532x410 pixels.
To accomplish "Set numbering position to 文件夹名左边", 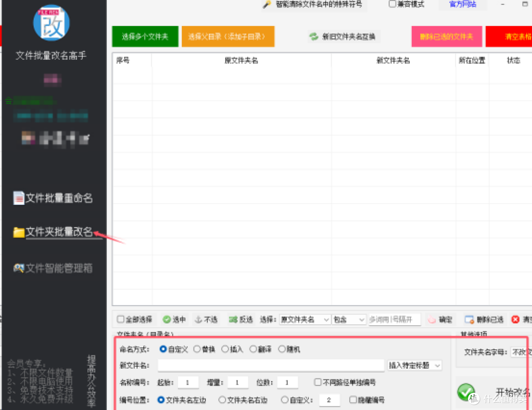I will point(161,400).
